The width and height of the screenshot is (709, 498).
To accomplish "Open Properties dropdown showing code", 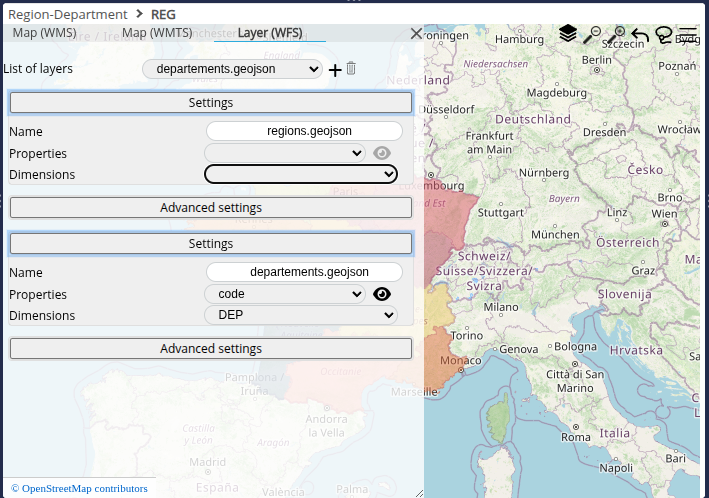I will tap(285, 294).
